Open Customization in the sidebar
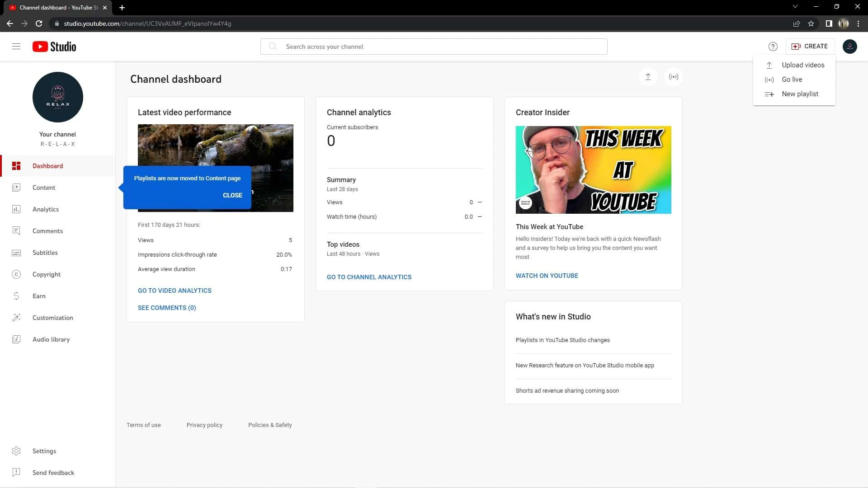Screen dimensions: 868x488 tap(52, 318)
